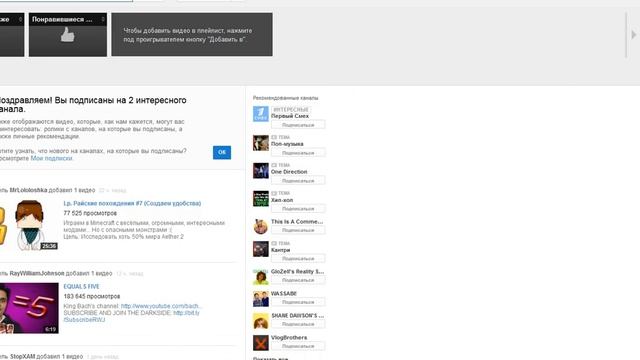Follow the Мои подписки link

click(x=51, y=158)
